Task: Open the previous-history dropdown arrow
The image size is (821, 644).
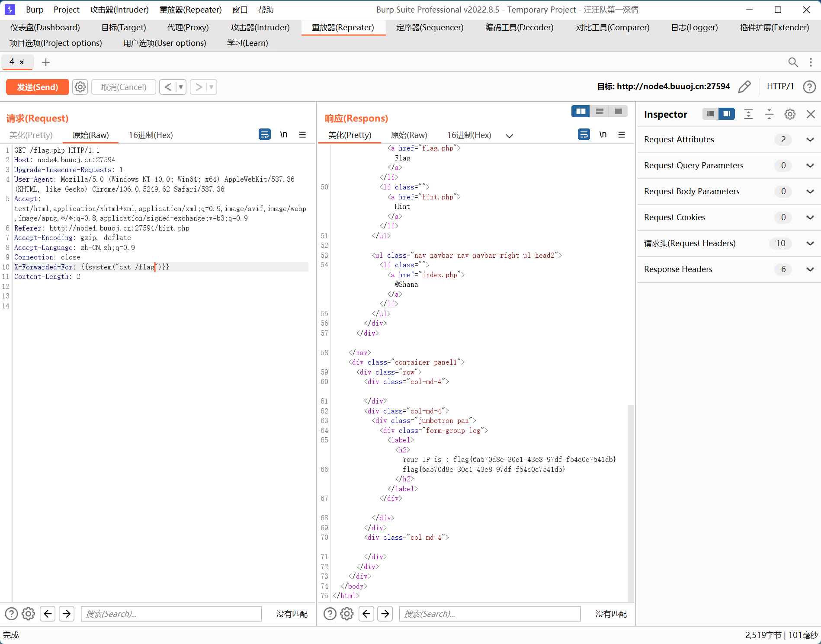Action: point(181,87)
